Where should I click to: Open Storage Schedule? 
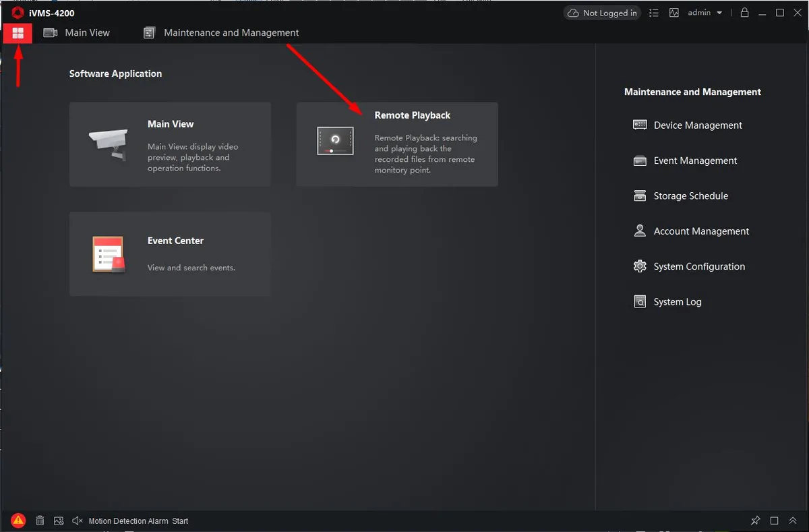point(681,196)
